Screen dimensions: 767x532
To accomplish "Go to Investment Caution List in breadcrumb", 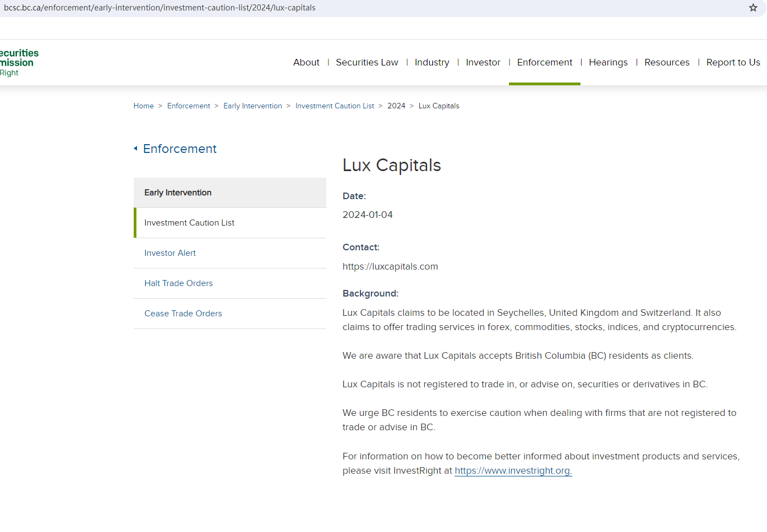I will click(x=335, y=106).
